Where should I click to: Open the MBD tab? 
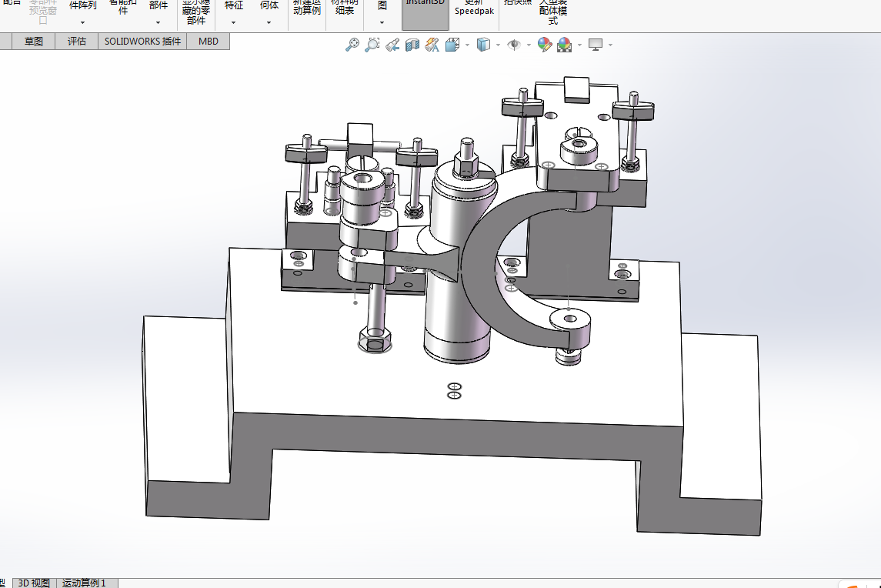[x=209, y=41]
